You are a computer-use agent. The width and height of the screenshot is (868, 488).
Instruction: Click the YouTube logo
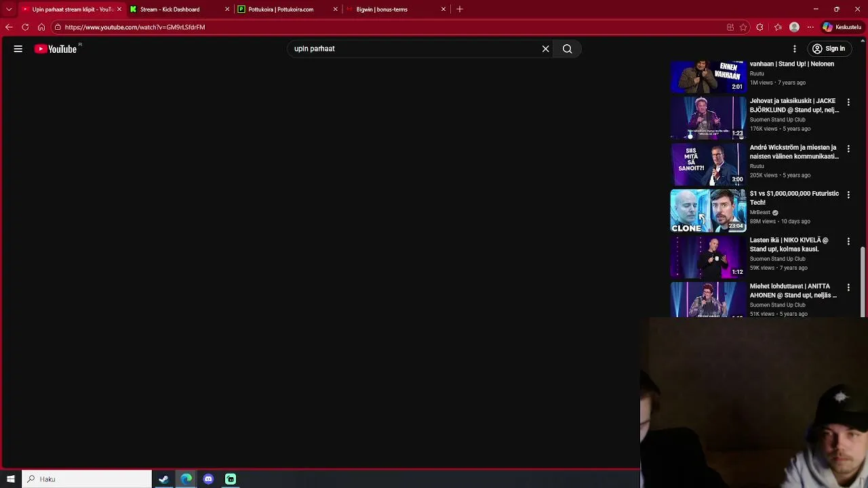click(x=56, y=49)
